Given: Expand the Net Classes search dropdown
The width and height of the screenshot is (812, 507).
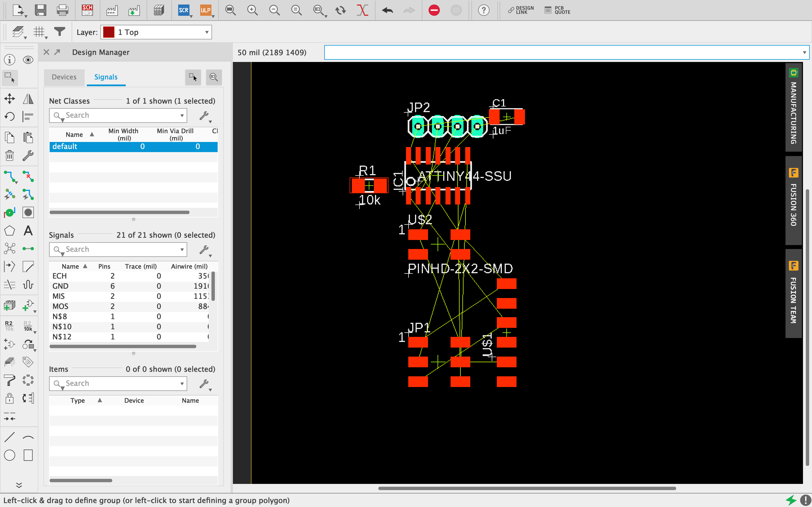Looking at the screenshot, I should tap(182, 115).
